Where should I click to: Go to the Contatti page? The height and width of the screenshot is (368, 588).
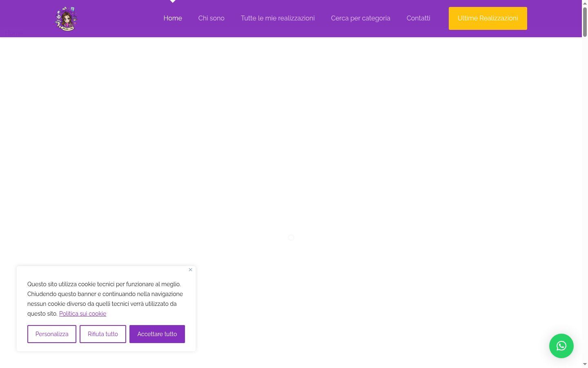tap(418, 18)
